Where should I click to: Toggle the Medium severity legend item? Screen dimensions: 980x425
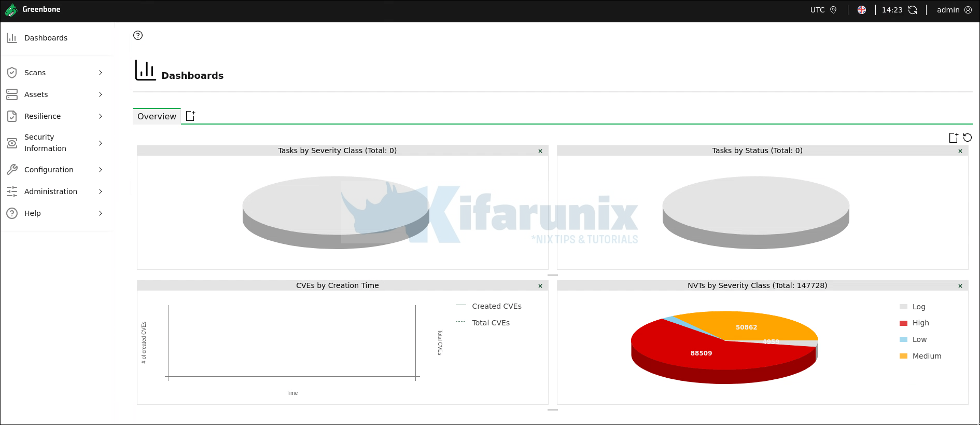(x=920, y=356)
